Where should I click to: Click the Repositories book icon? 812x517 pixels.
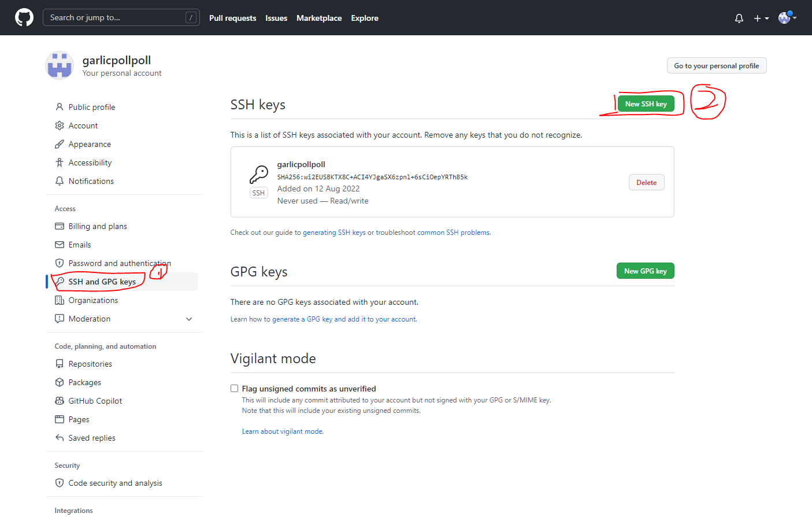(x=60, y=364)
